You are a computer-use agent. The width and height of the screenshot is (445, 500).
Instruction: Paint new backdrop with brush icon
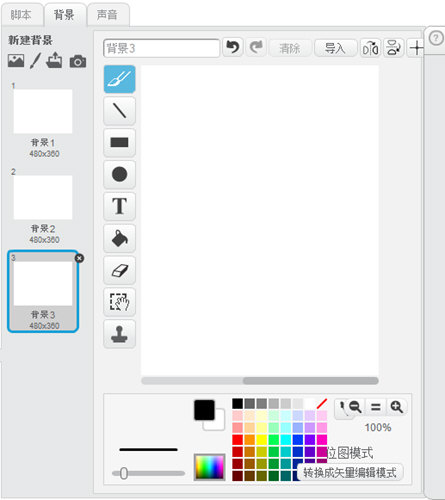click(x=35, y=61)
